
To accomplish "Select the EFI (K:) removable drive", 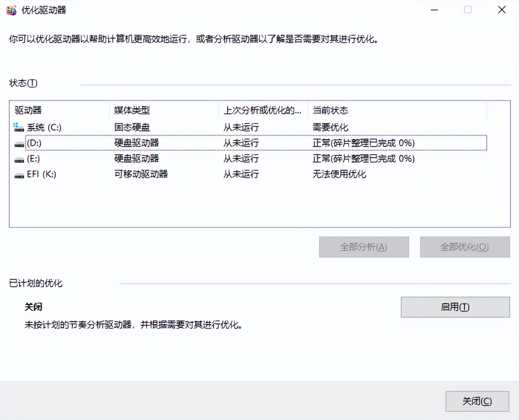I will point(42,174).
